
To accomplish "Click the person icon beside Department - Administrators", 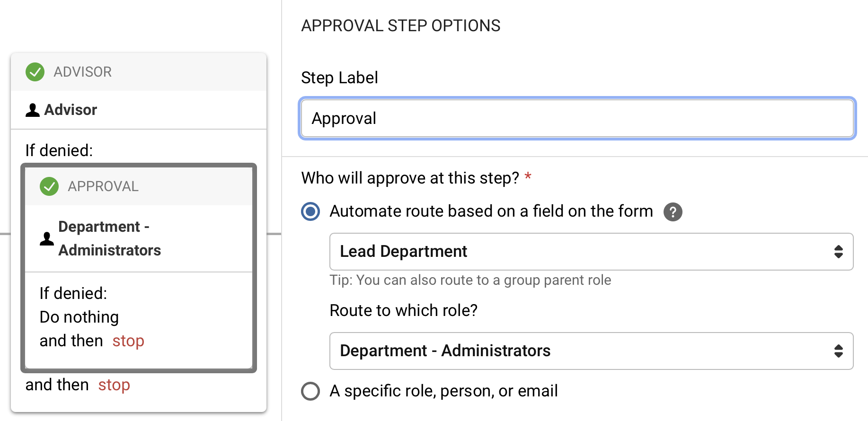I will coord(46,238).
